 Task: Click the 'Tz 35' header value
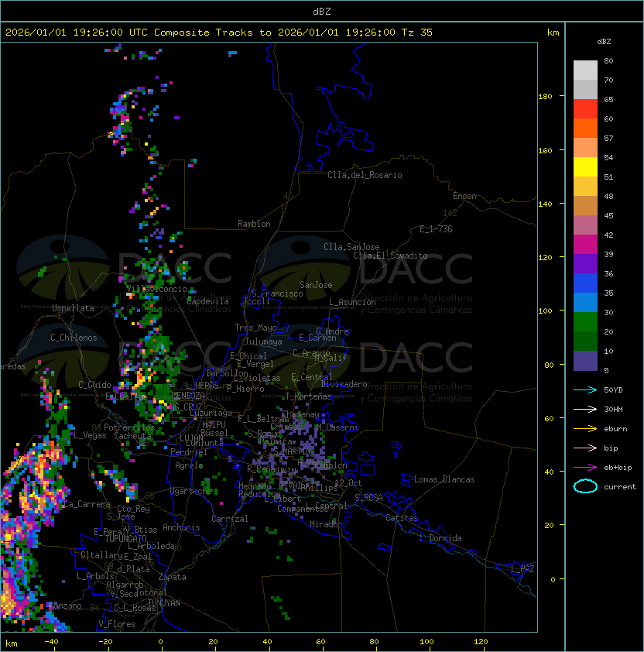417,33
